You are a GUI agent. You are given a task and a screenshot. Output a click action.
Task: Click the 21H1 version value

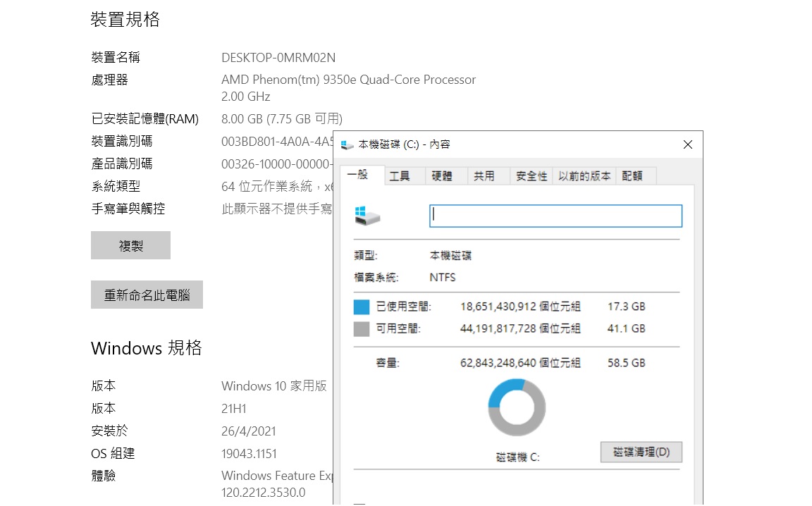point(233,409)
